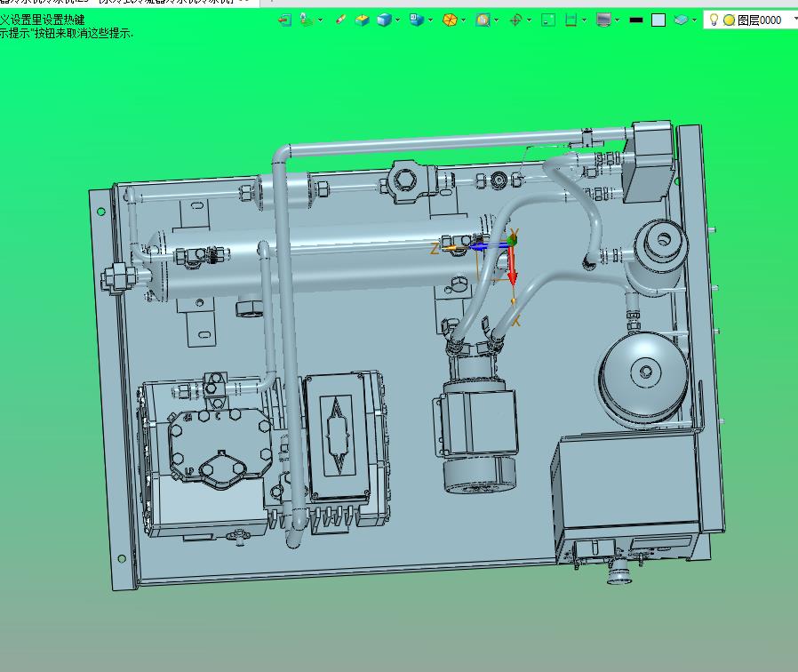Open dropdown next to crosshair icon
This screenshot has width=798, height=672.
[530, 20]
